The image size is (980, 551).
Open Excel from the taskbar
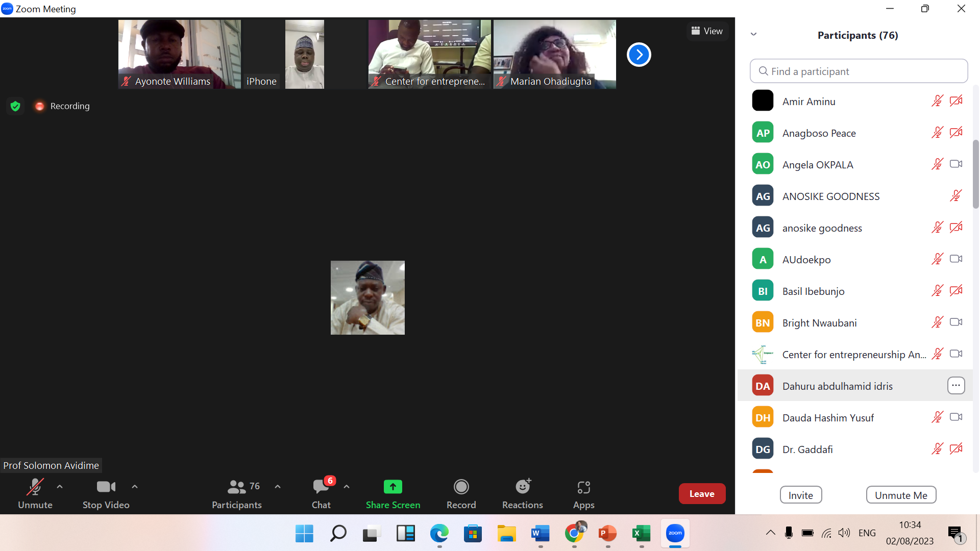[x=641, y=534]
